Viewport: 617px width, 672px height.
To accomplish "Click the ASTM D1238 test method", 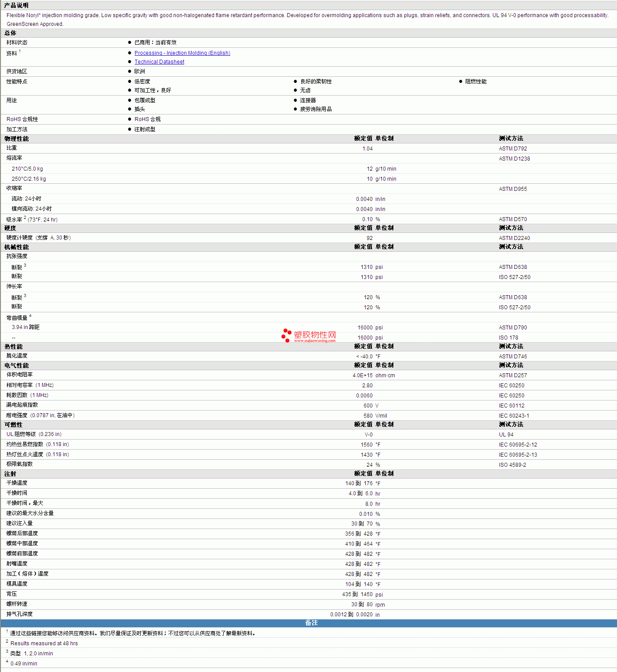I will pos(514,159).
